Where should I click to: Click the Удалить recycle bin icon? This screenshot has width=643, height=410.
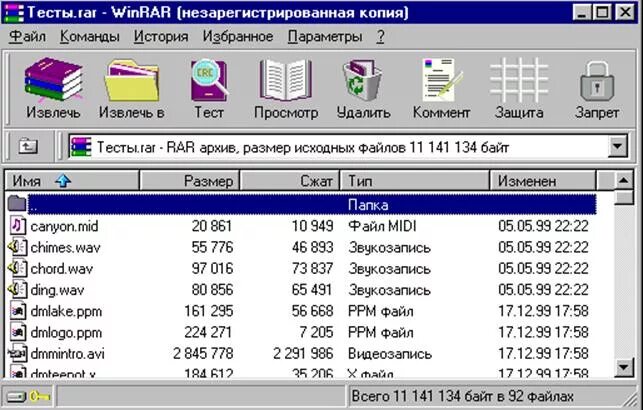pyautogui.click(x=363, y=80)
